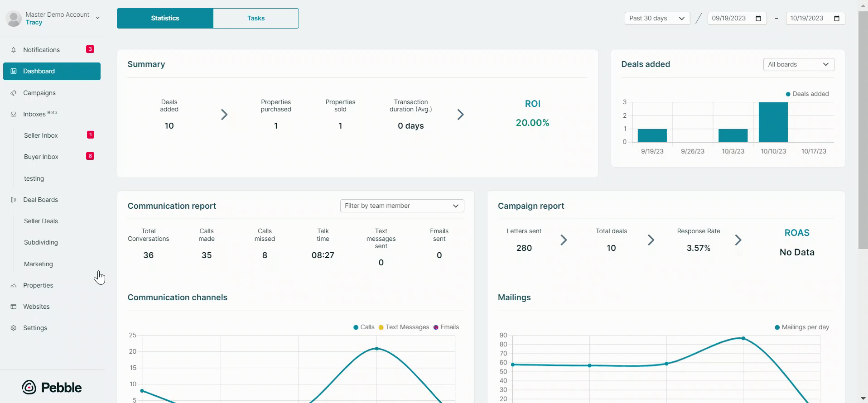This screenshot has width=868, height=403.
Task: Toggle the Deals added legend item
Action: click(x=807, y=94)
